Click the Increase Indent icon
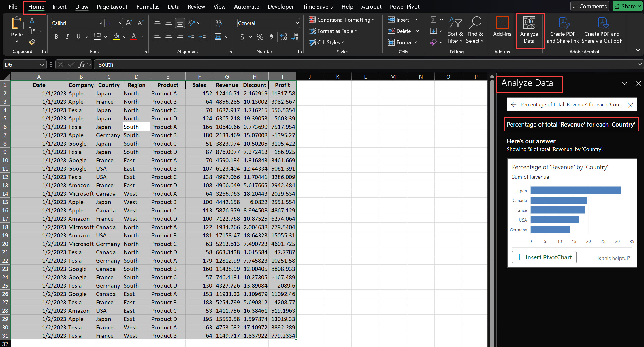The height and width of the screenshot is (347, 644). (202, 37)
